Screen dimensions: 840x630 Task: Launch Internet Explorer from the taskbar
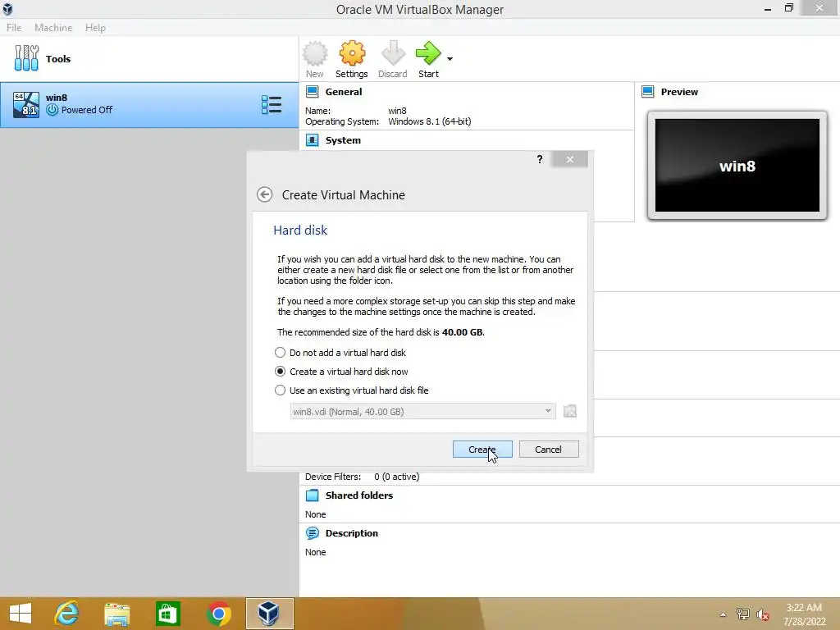66,614
